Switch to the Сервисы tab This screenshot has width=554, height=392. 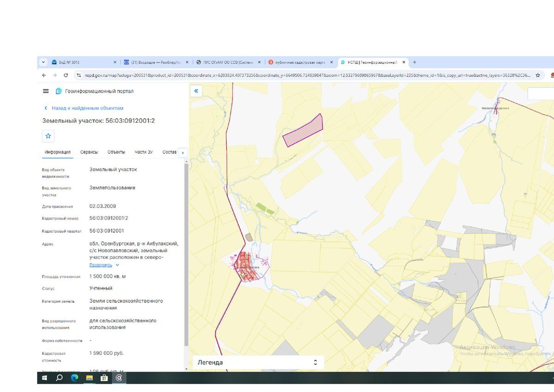point(89,152)
